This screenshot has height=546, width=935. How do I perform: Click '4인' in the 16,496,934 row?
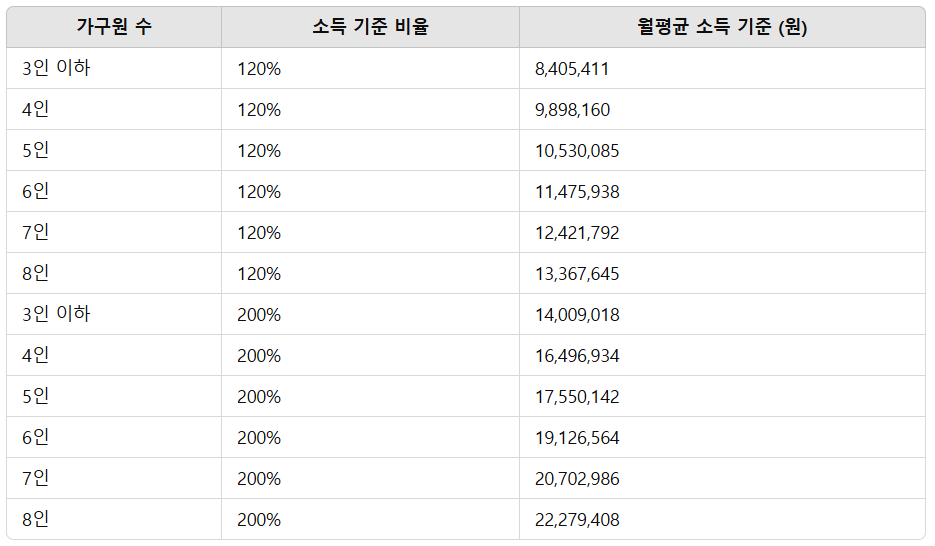(35, 355)
